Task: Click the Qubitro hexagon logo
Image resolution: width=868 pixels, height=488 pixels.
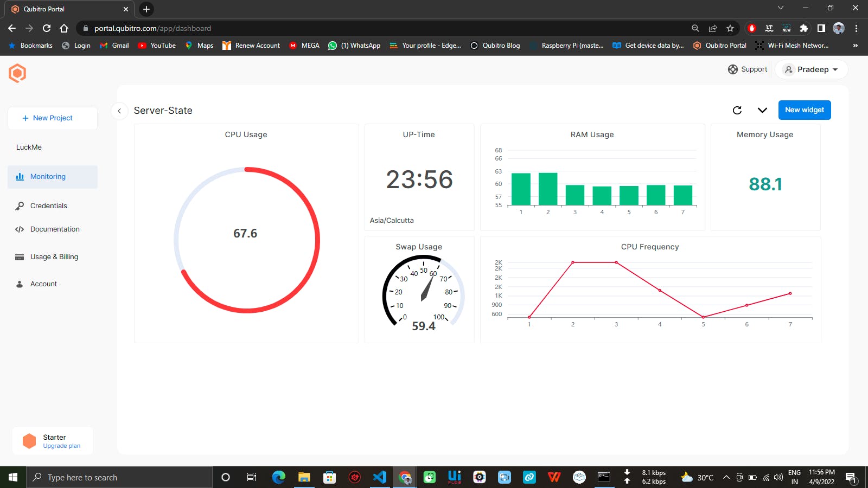Action: pyautogui.click(x=17, y=73)
